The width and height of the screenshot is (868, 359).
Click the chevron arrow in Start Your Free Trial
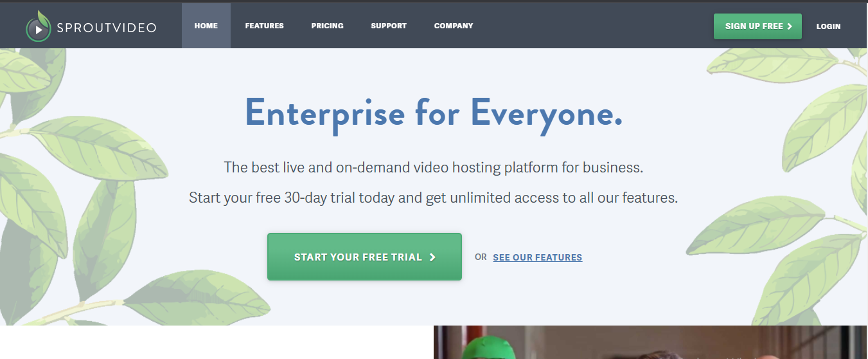click(x=432, y=257)
